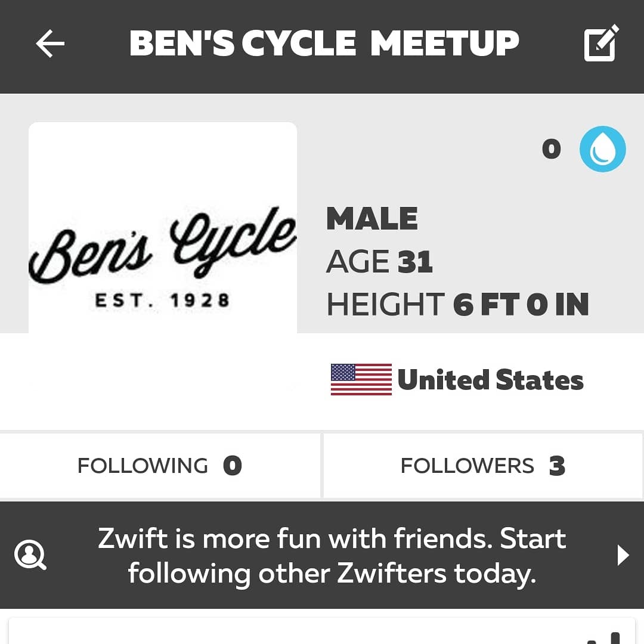Tap the drop count number 0
Screen dimensions: 644x644
552,149
